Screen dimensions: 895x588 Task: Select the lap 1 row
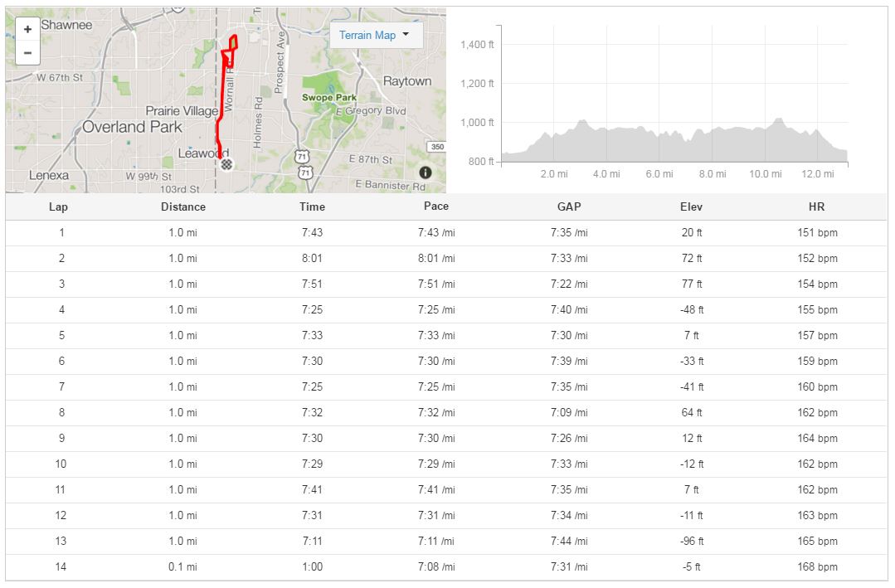pyautogui.click(x=446, y=233)
